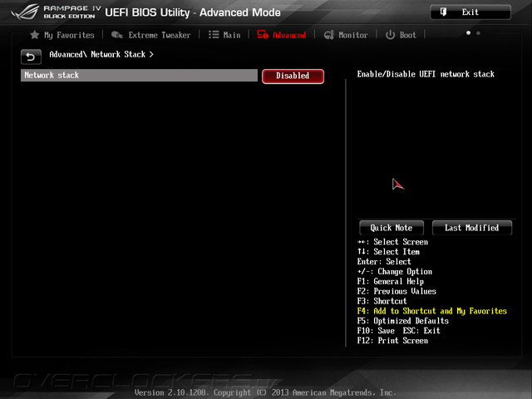
Task: Click the Extreme Tweaker icon
Action: pos(116,35)
